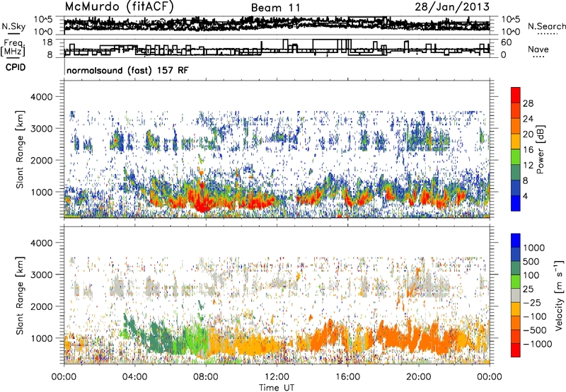The image size is (566, 392).
Task: Click the '18' frequency axis label
Action: point(47,42)
